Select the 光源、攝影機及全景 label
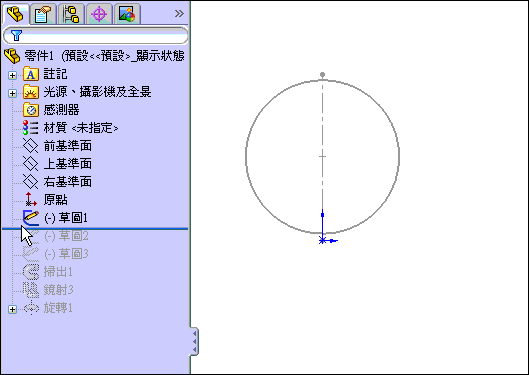Viewport: 529px width, 375px height. 97,92
